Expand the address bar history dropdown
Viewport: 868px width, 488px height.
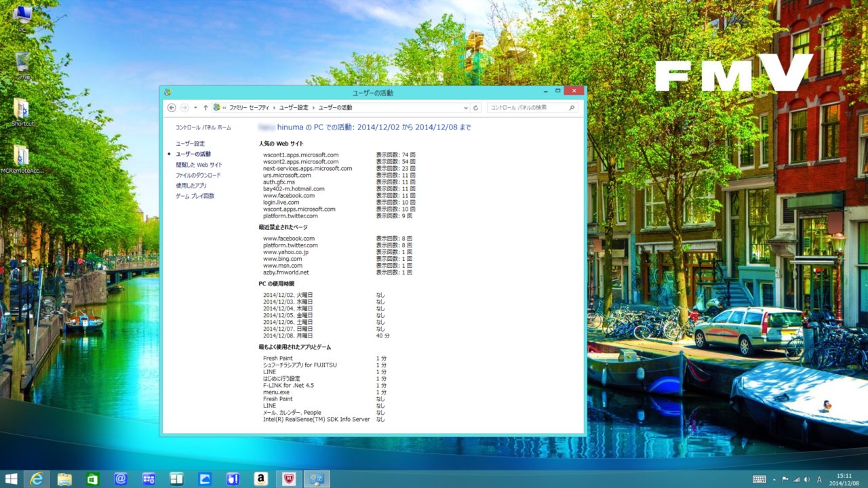(466, 108)
